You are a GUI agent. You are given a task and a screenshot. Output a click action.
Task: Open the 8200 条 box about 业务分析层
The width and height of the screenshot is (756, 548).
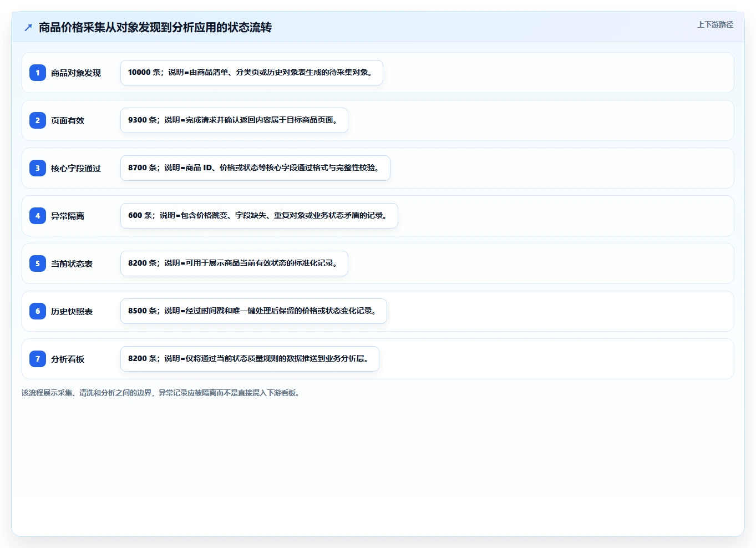tap(250, 359)
